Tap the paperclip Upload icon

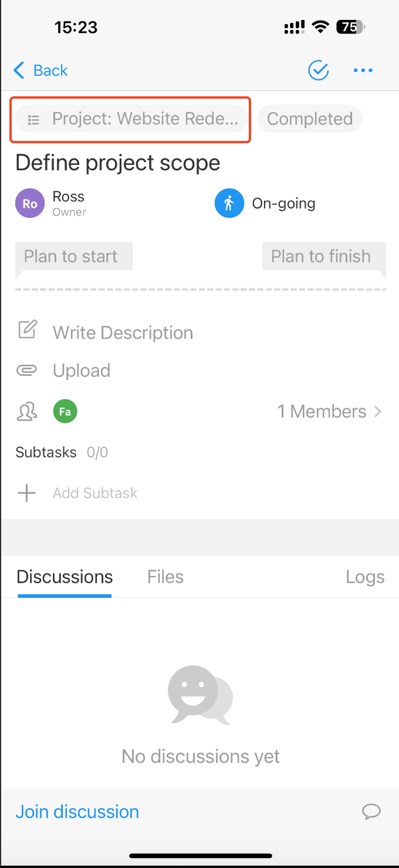28,371
